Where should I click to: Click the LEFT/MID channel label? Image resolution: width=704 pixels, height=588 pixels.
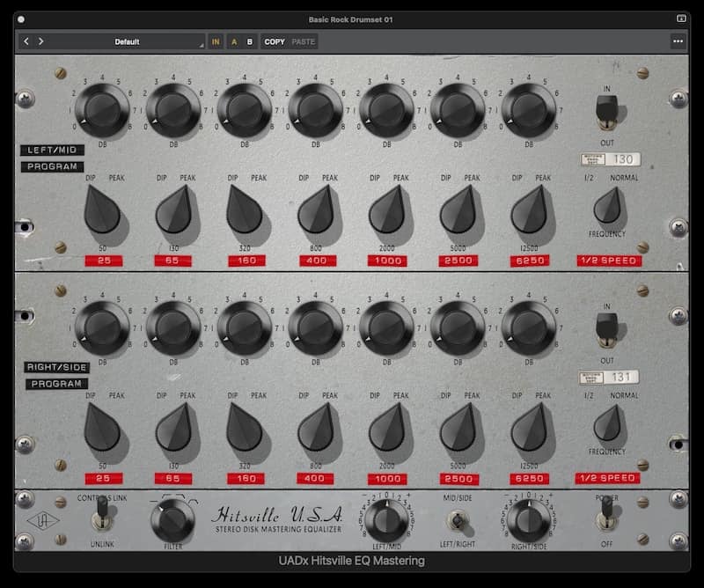coord(52,150)
